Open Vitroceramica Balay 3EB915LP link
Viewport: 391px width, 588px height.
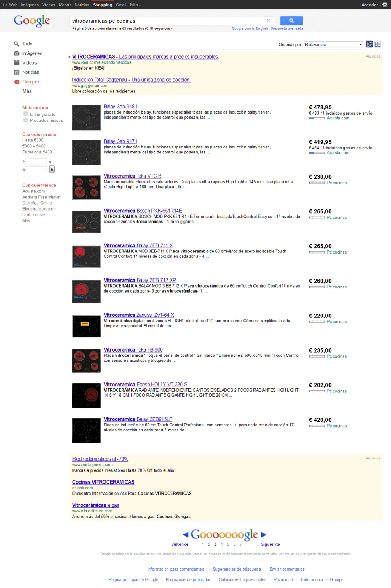tap(138, 419)
